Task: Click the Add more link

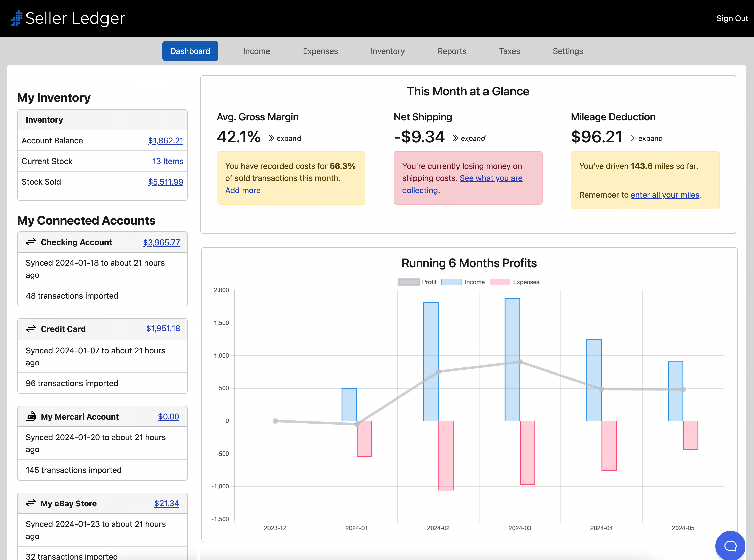Action: (243, 190)
